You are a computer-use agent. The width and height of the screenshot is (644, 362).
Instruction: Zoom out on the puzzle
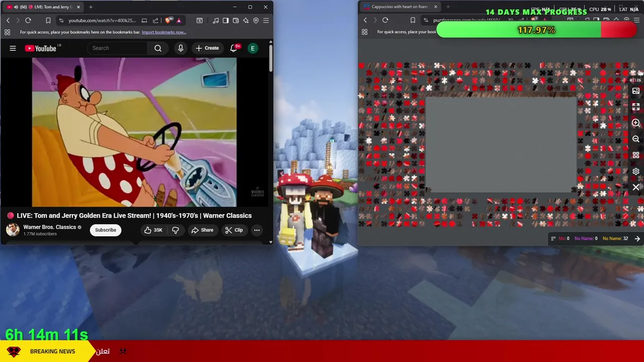click(636, 139)
